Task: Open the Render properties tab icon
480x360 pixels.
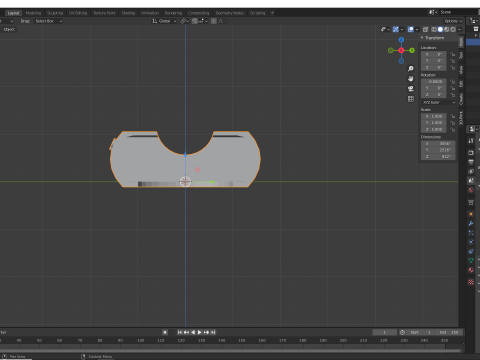Action: (471, 153)
